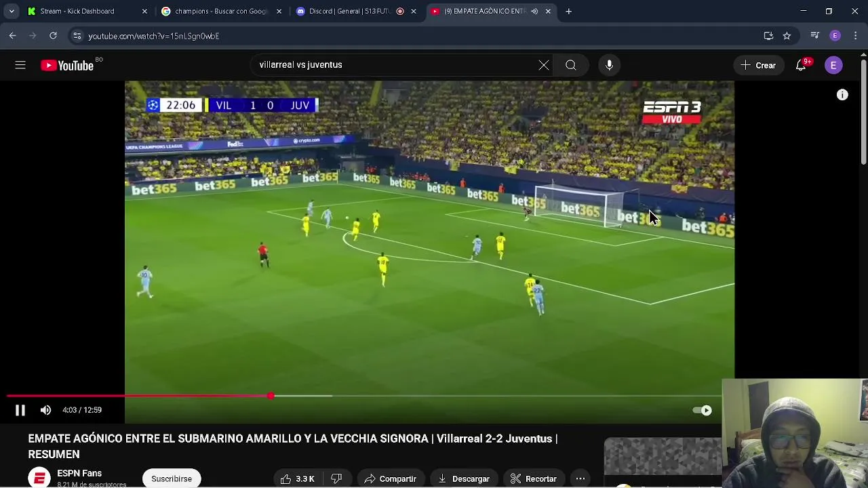Screen dimensions: 868x488
Task: Close the Discord tab
Action: [x=413, y=11]
